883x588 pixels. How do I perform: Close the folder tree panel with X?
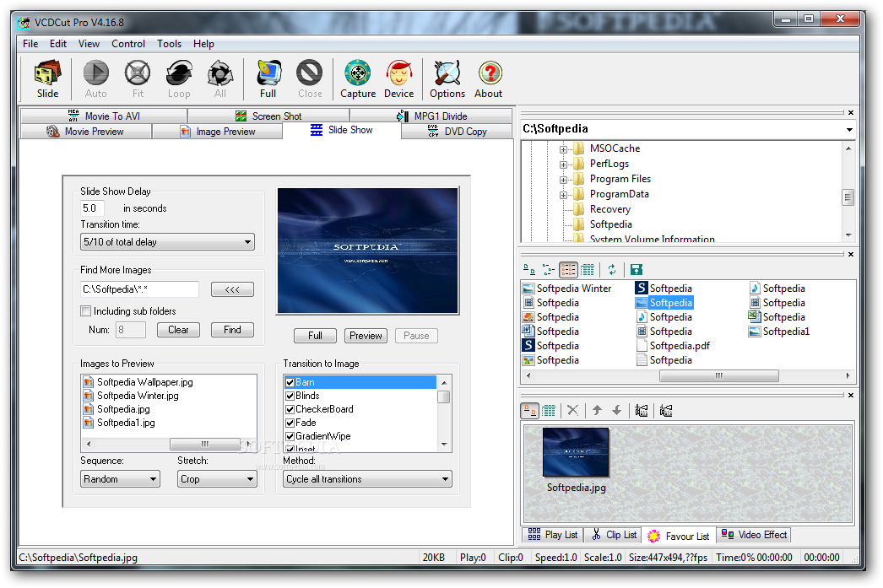(851, 112)
